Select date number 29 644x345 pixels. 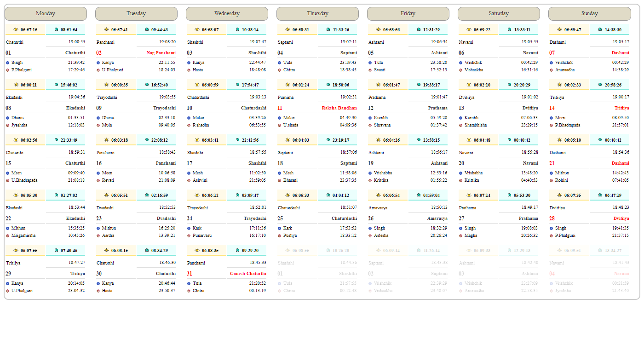(8, 274)
